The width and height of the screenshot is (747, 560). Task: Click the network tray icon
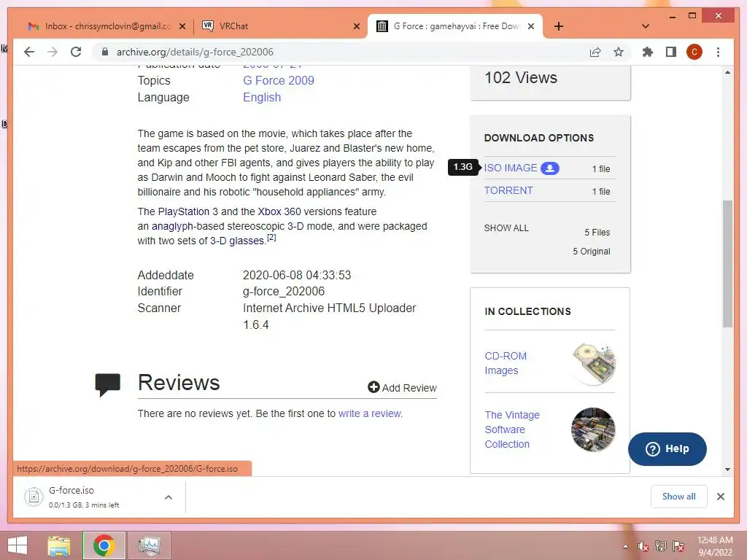coord(661,546)
